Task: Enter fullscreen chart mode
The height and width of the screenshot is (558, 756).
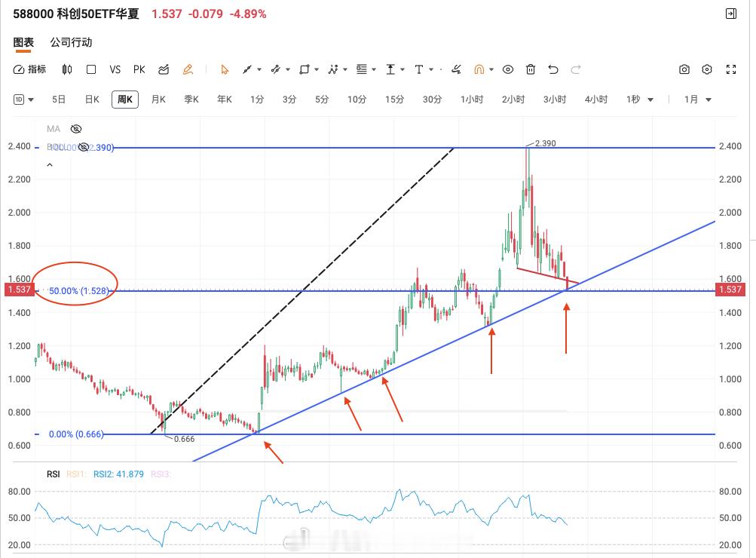Action: point(731,69)
